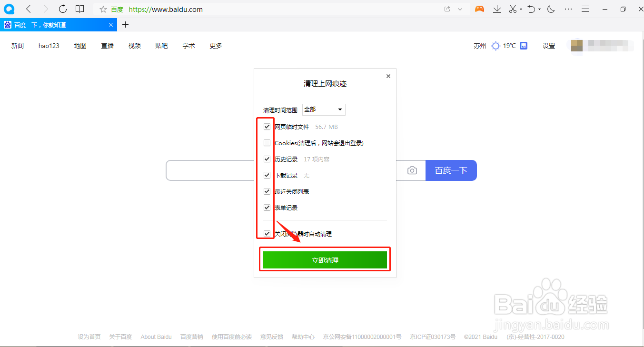Enable the Cookies clearing checkbox

pyautogui.click(x=267, y=142)
